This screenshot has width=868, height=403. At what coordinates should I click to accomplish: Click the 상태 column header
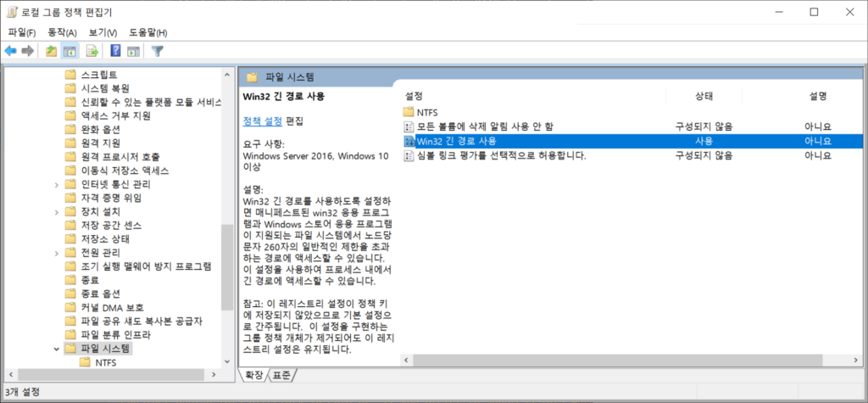704,96
